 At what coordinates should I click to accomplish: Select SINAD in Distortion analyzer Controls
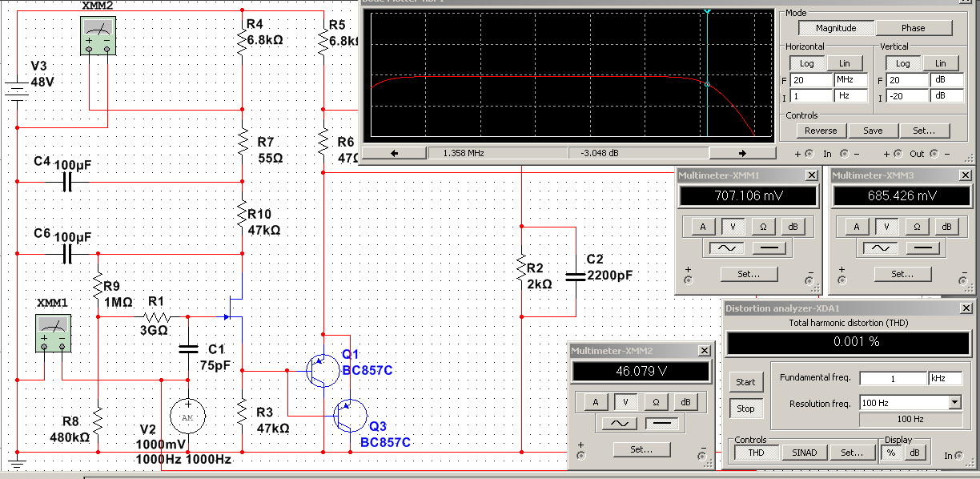point(804,453)
